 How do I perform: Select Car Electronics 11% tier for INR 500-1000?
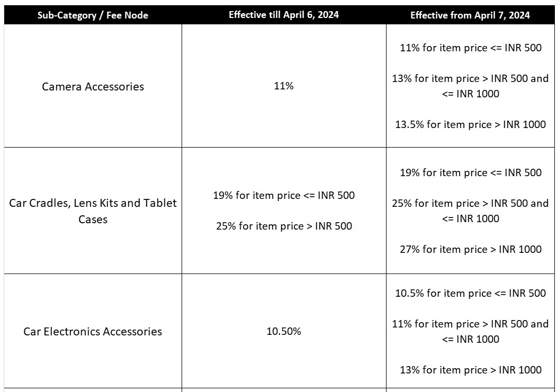(470, 331)
